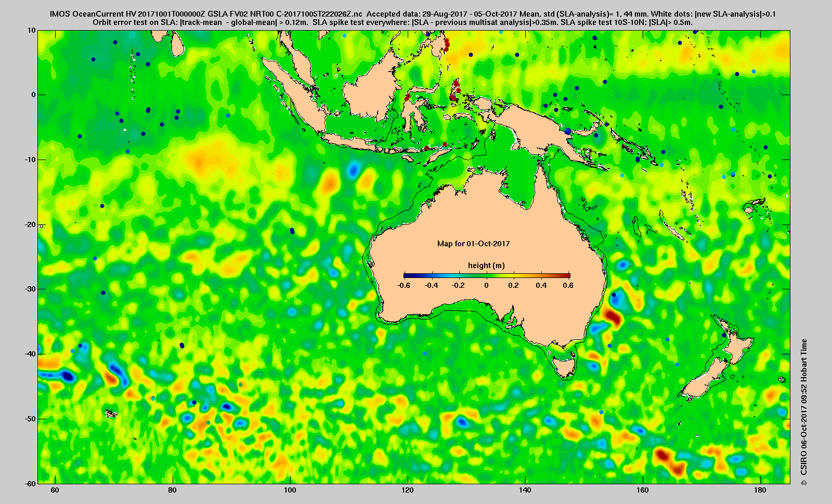The width and height of the screenshot is (832, 504).
Task: Click the green middle of the height colorbar
Action: tap(487, 276)
